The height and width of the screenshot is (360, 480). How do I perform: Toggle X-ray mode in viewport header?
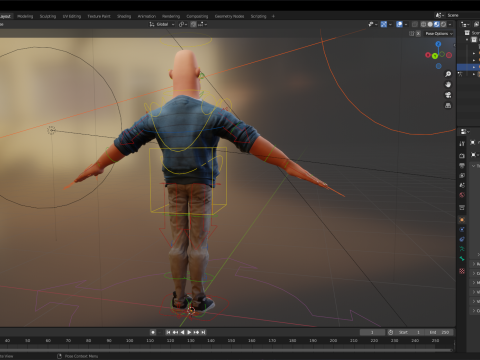[415, 24]
